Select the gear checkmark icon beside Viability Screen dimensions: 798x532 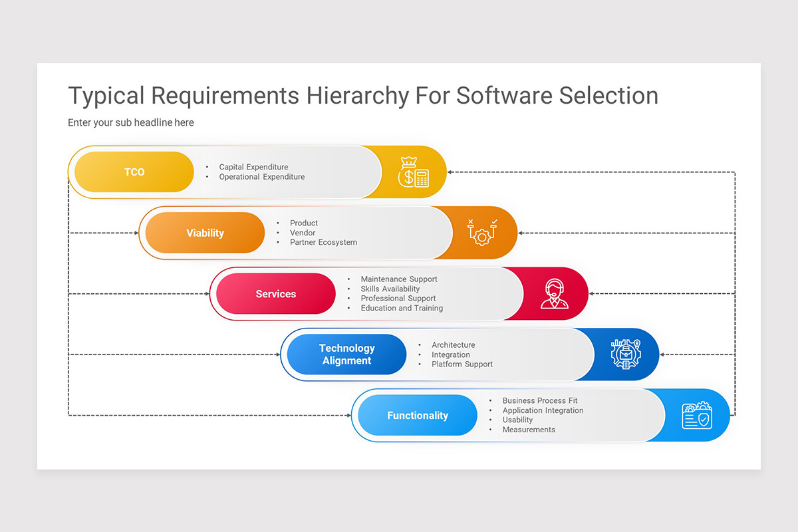coord(483,232)
